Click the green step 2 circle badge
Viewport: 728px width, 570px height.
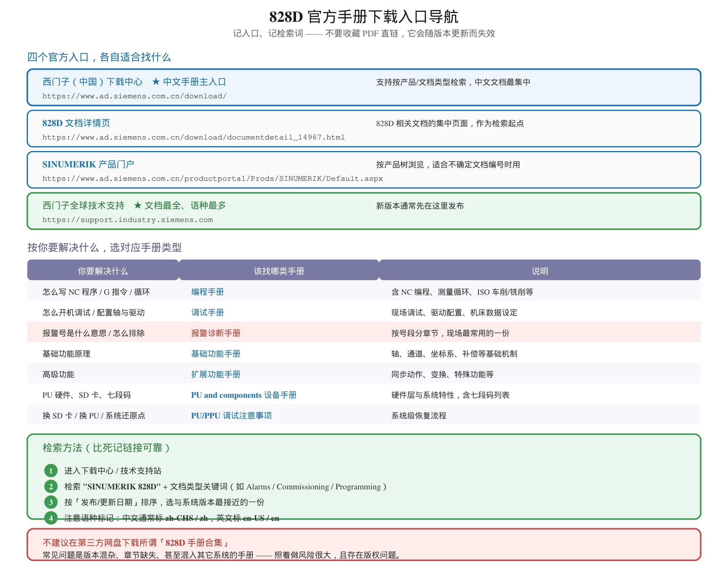coord(51,487)
